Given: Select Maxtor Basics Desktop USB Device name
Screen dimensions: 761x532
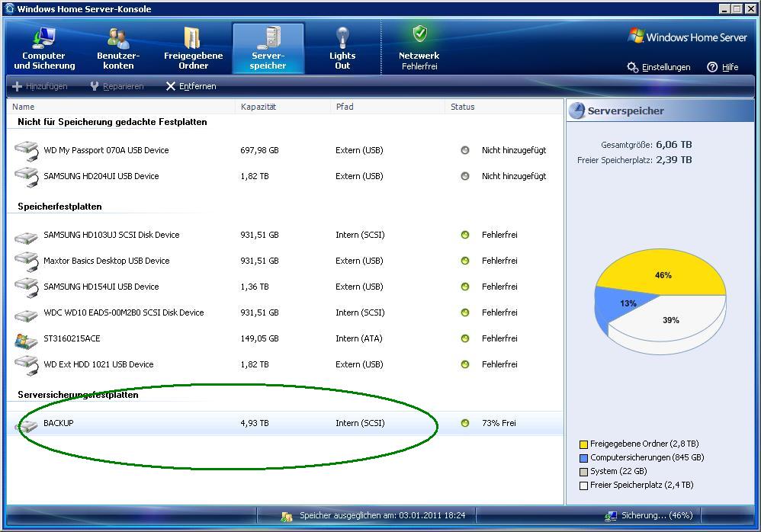Looking at the screenshot, I should (106, 261).
